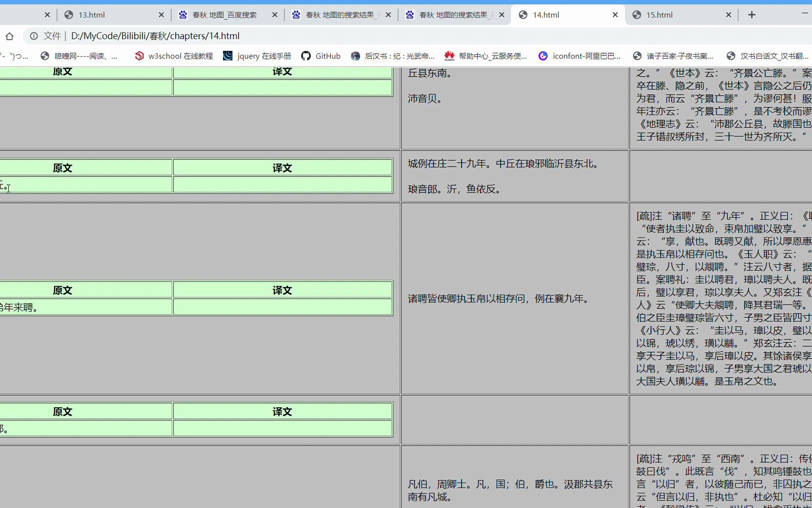This screenshot has height=508, width=812.
Task: Open the 诸子百家-子夜书案 bookmark
Action: tap(673, 56)
